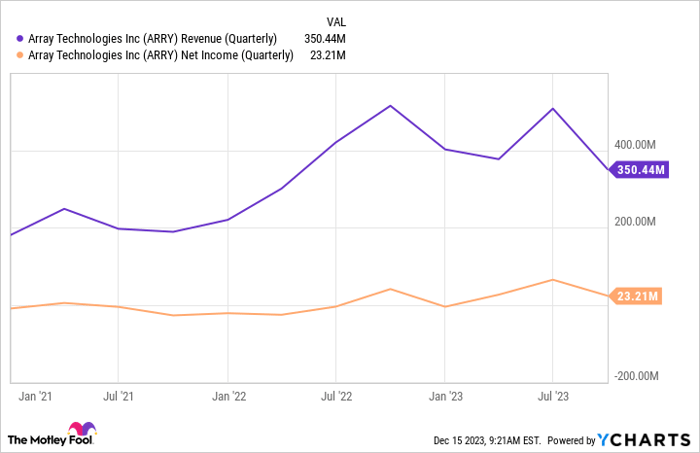This screenshot has width=700, height=453.
Task: Click the Jul '22 x-axis label
Action: pyautogui.click(x=337, y=396)
